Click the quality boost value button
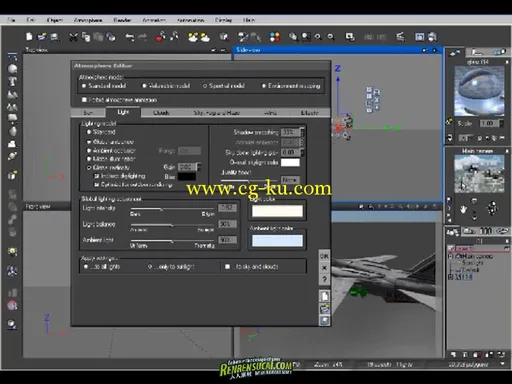The width and height of the screenshot is (512, 384). (290, 180)
